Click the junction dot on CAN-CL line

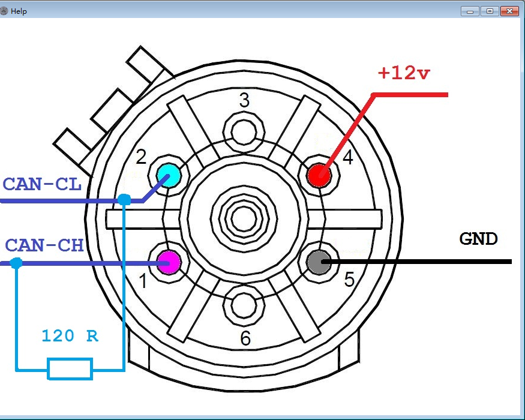pyautogui.click(x=124, y=200)
